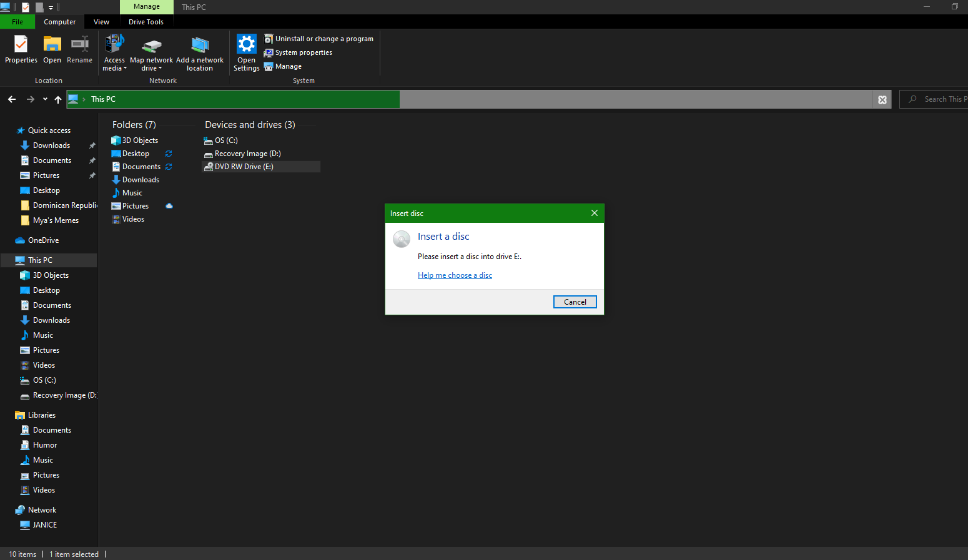Click the Cancel button in dialog
Viewport: 968px width, 560px height.
click(x=575, y=302)
